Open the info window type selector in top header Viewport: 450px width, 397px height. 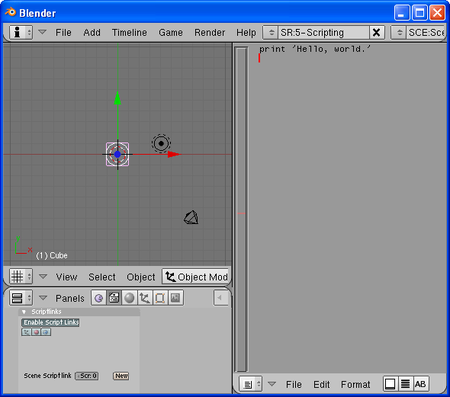tap(21, 32)
